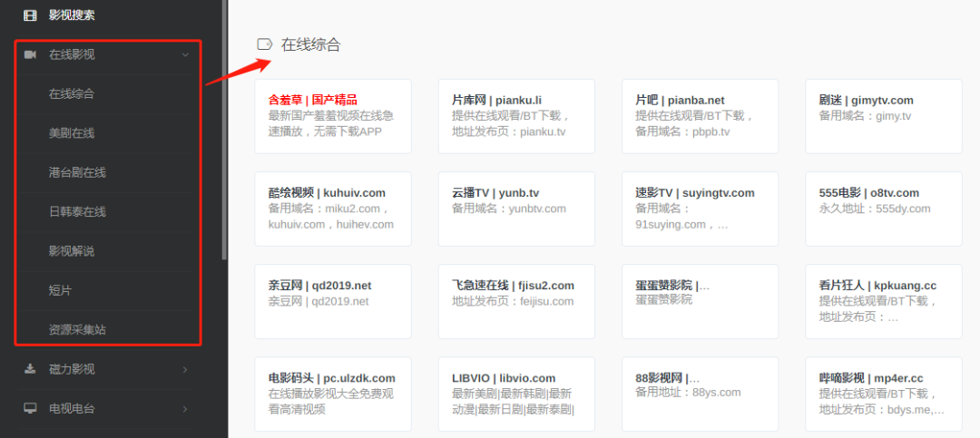The height and width of the screenshot is (438, 980).
Task: Open the 飞急速在线 fjisu2.com card
Action: 516,301
